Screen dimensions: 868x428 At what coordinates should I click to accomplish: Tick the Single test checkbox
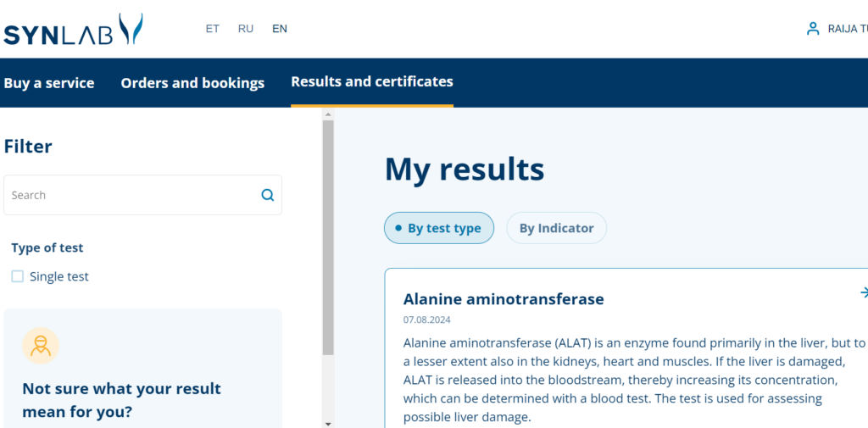coord(18,276)
